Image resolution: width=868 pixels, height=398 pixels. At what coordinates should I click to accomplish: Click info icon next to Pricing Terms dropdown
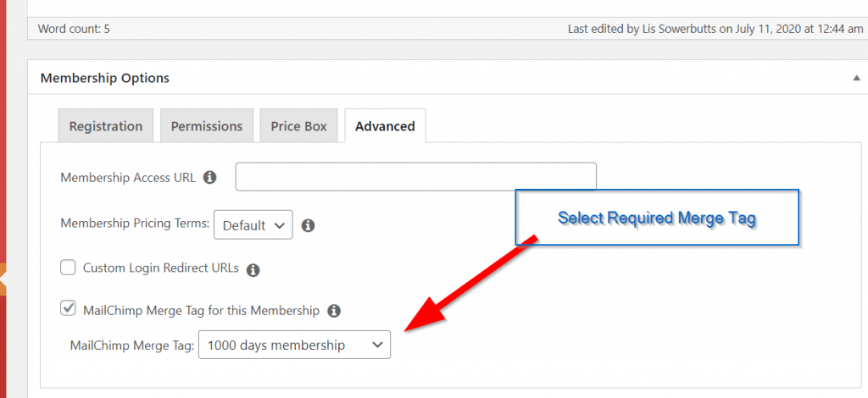309,225
